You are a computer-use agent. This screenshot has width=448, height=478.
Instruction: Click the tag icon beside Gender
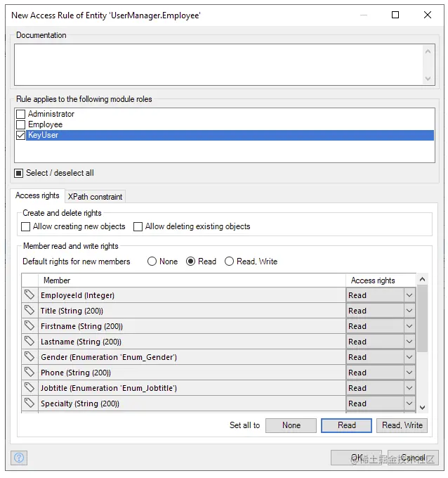click(29, 356)
